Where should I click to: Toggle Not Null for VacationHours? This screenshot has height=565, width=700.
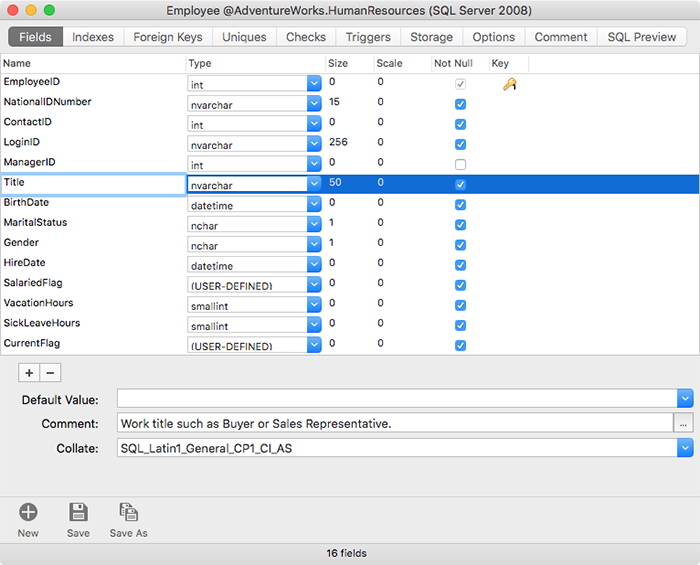tap(460, 305)
